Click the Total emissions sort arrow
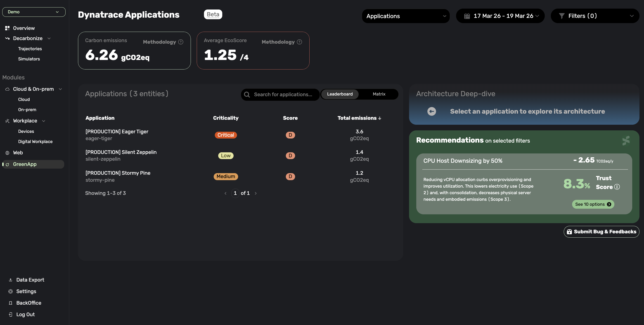Screen dimensions: 644x325 (x=380, y=118)
